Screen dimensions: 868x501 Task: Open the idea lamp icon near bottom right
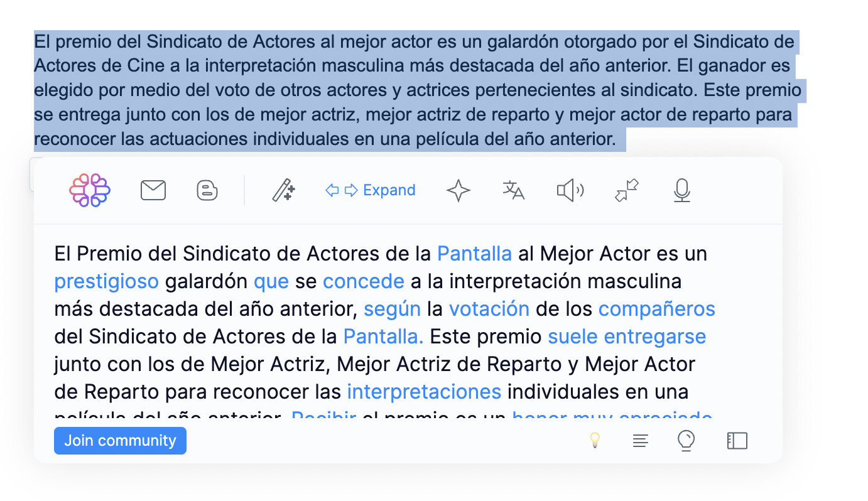(x=686, y=441)
